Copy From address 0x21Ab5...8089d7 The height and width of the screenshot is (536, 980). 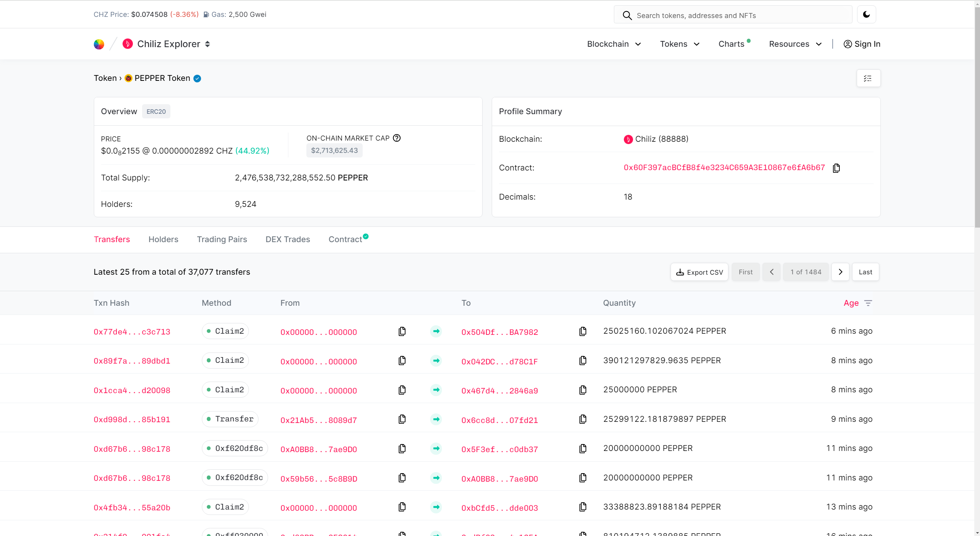click(402, 419)
